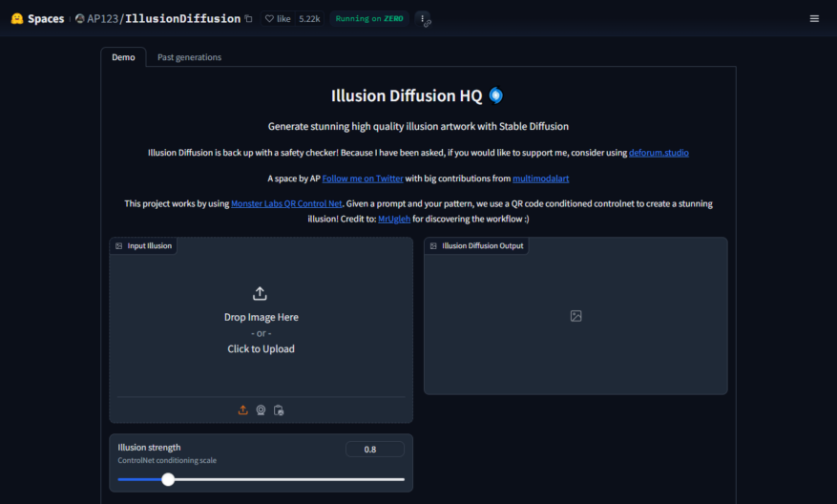Select the webcam source icon

[x=261, y=410]
